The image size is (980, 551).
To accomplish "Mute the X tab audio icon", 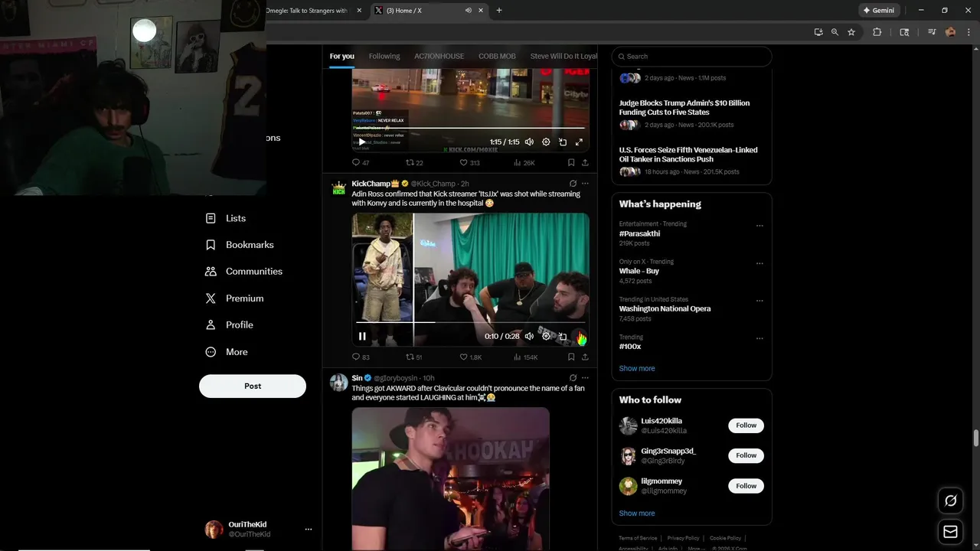I will 468,10.
